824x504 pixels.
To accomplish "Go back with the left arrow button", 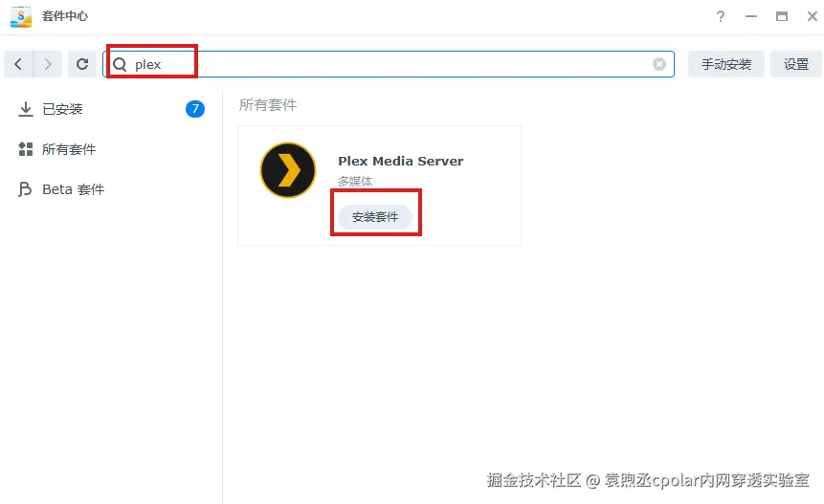I will pos(18,64).
